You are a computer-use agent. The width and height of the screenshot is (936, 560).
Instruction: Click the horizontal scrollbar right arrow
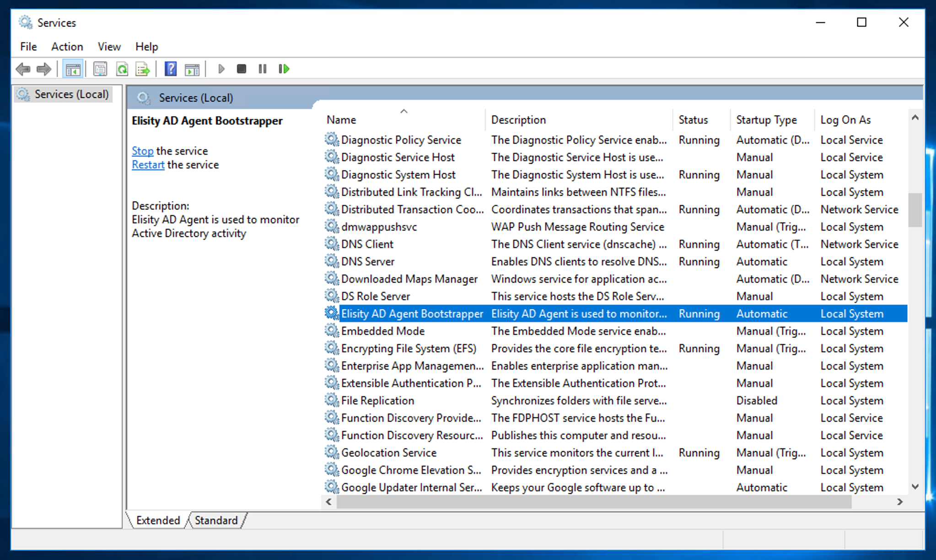pyautogui.click(x=900, y=501)
